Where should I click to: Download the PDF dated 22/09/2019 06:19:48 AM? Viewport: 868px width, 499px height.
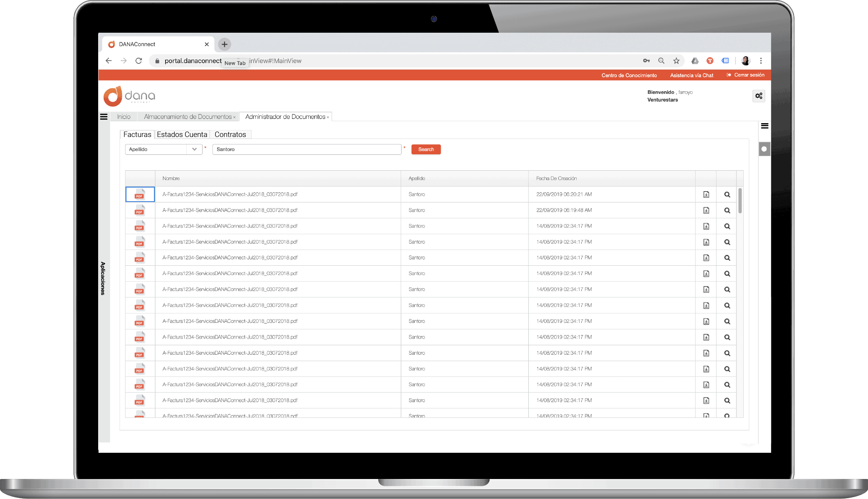click(x=706, y=210)
